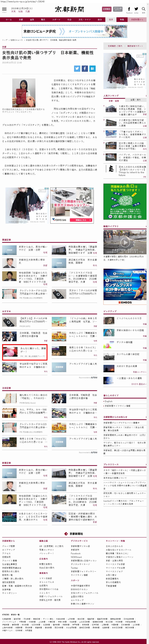149x644 pixels.
Task: Bookmark article with Hatena B! button
Action: pyautogui.click(x=92, y=69)
